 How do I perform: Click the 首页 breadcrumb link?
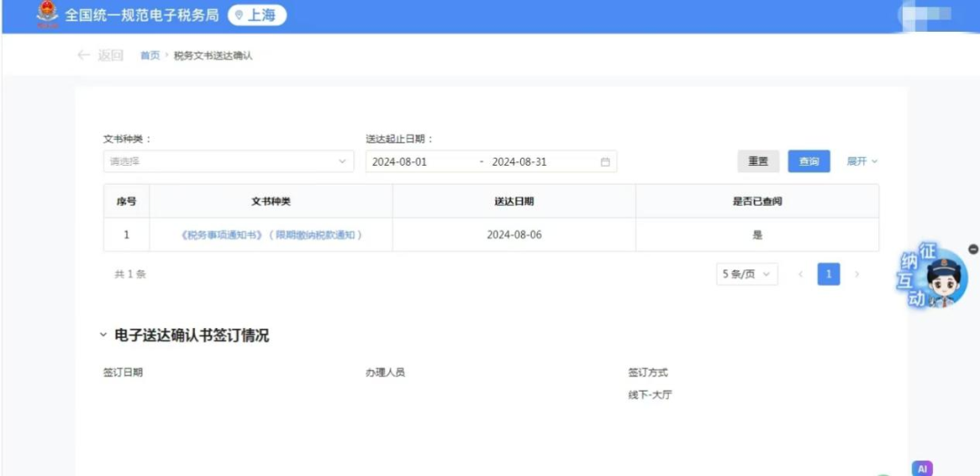(x=150, y=55)
